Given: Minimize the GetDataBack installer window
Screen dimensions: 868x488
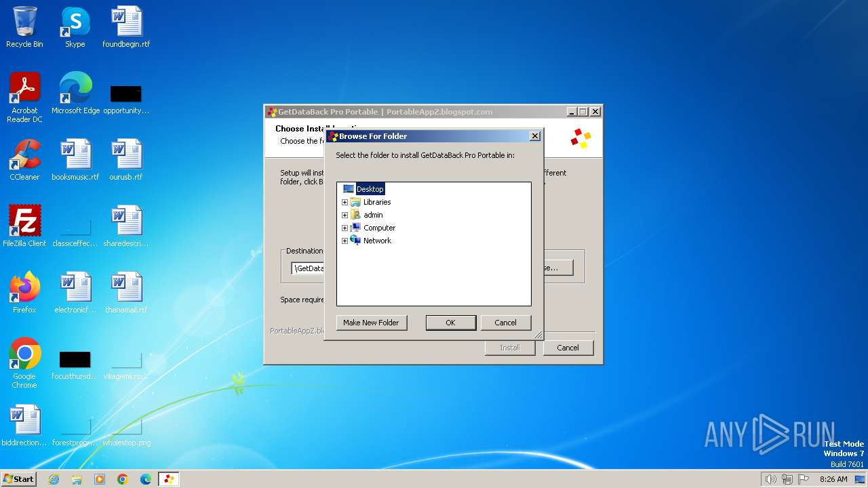Looking at the screenshot, I should point(572,112).
